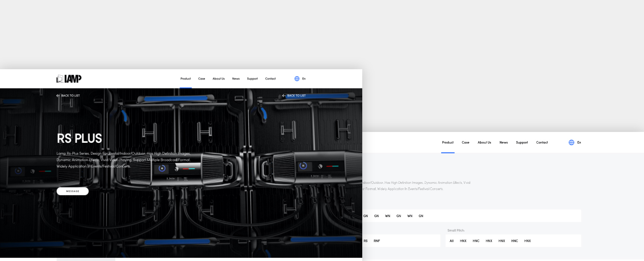The image size is (644, 261).
Task: Click Contact on the RS PLUS page header
Action: click(270, 79)
